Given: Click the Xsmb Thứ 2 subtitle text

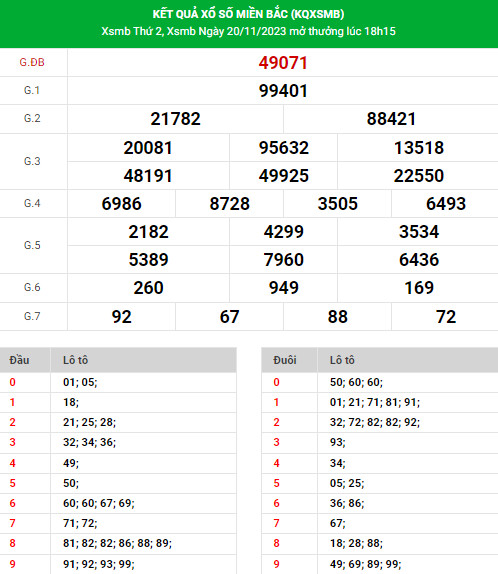Looking at the screenshot, I should [248, 31].
